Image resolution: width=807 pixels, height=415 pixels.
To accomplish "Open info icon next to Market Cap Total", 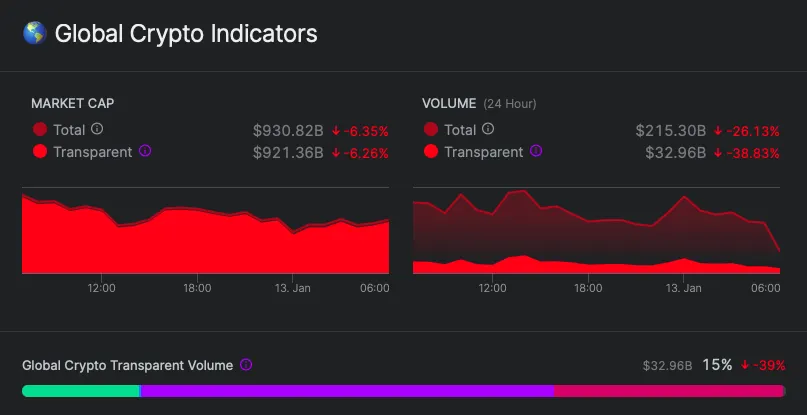I will point(97,129).
